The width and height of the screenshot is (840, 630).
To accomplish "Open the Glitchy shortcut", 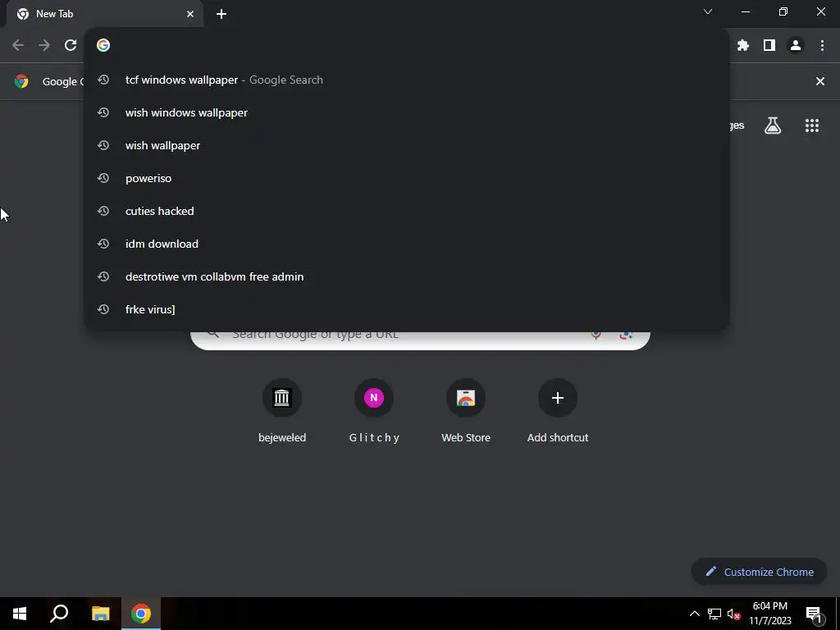I will 374,412.
